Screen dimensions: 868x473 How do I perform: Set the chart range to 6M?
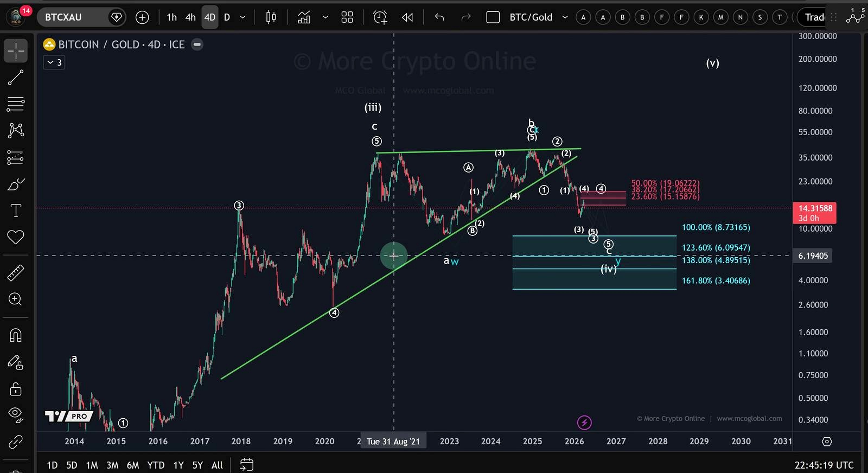[133, 465]
